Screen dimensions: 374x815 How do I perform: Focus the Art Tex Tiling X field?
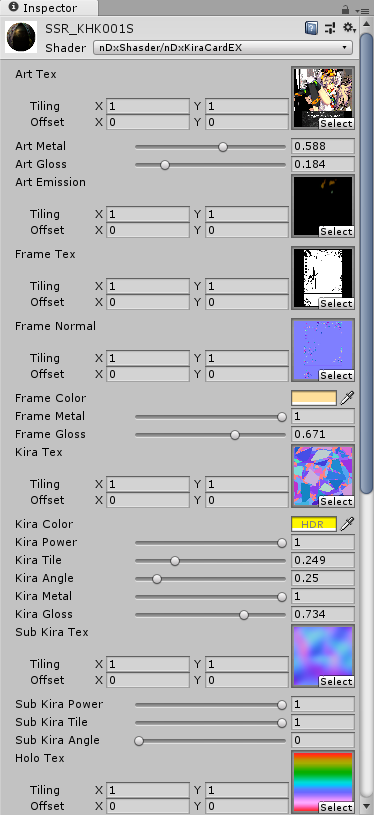pos(148,107)
